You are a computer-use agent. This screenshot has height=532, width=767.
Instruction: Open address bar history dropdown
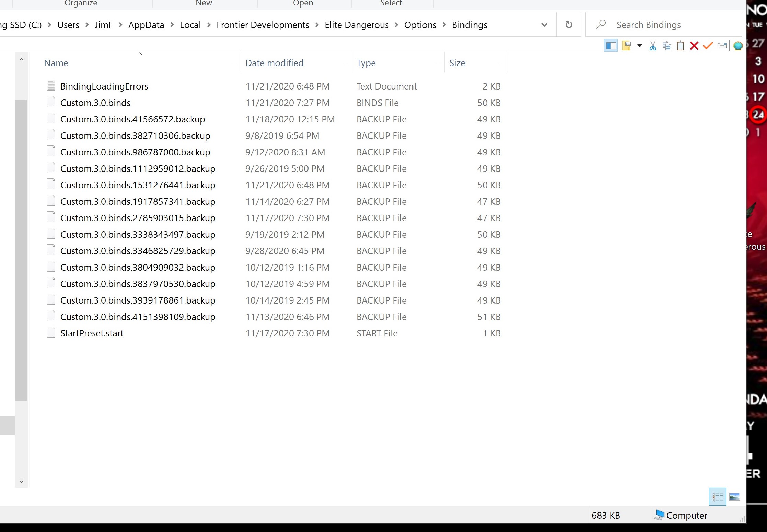pos(544,25)
